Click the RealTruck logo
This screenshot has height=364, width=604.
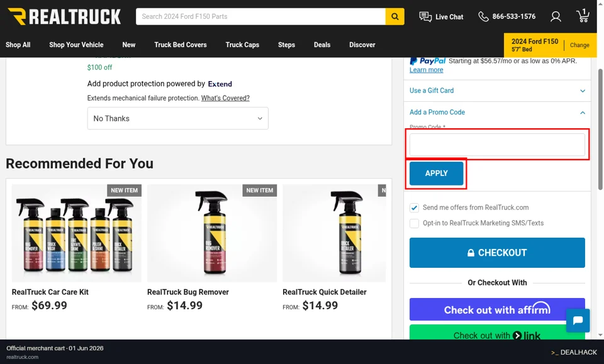tap(64, 16)
